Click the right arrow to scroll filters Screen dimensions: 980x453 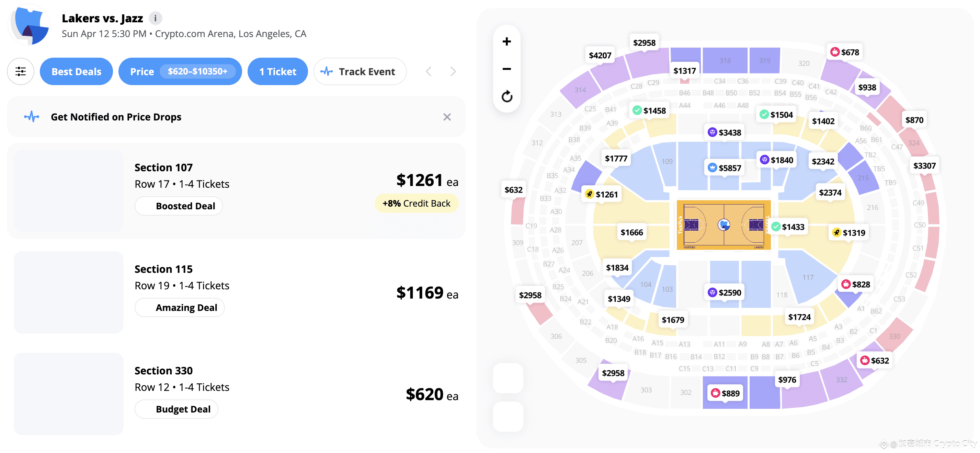453,71
